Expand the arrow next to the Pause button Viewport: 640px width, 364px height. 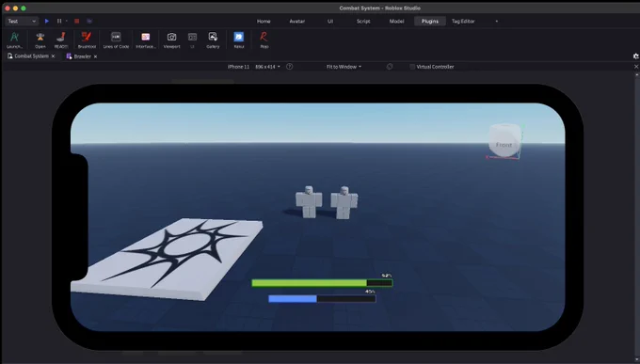coord(67,22)
